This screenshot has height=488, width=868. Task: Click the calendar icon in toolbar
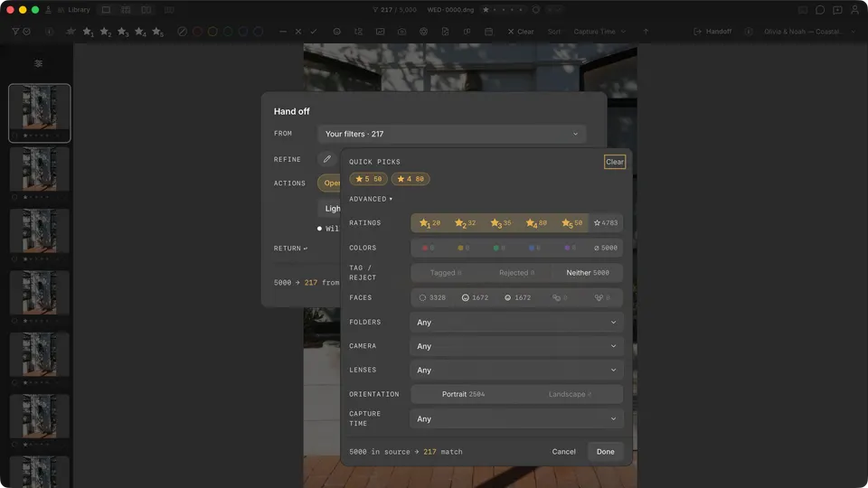tap(489, 32)
